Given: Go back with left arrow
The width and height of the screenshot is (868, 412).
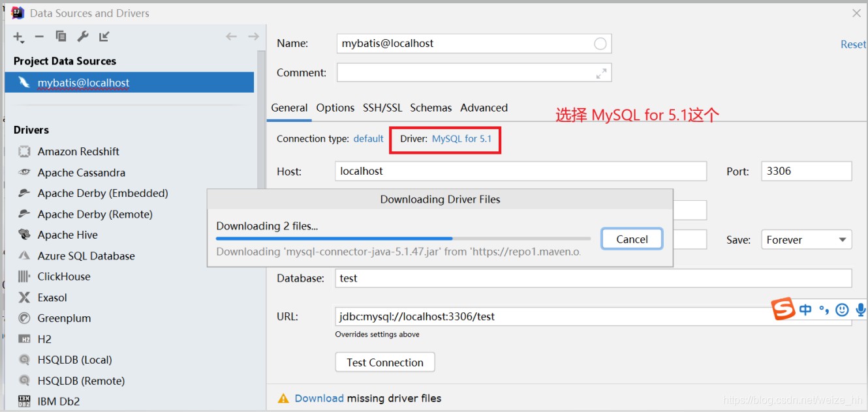Looking at the screenshot, I should tap(231, 37).
